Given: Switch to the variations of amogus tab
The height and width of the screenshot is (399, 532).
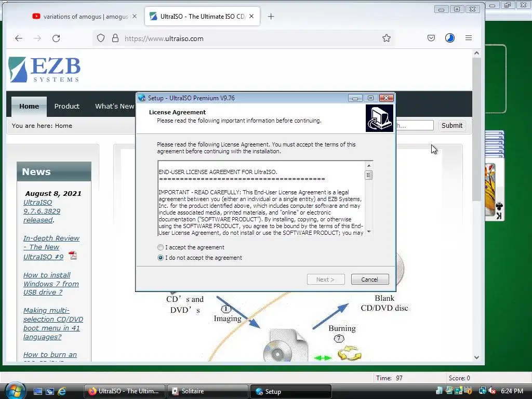Looking at the screenshot, I should [x=81, y=16].
